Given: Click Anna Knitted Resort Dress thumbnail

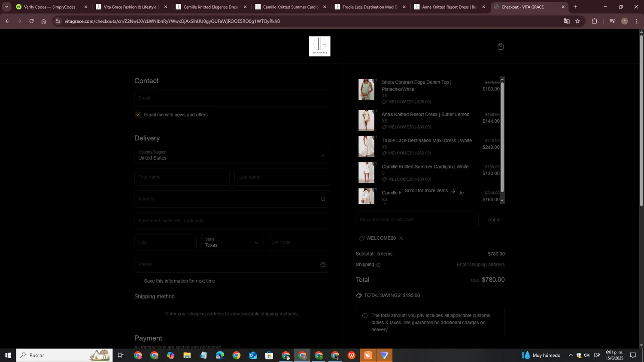Looking at the screenshot, I should 366,120.
